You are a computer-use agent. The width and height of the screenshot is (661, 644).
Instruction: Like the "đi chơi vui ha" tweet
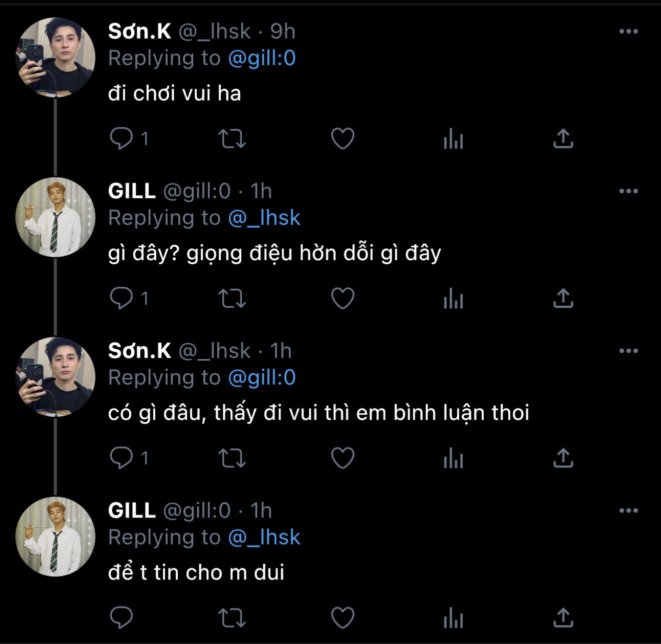343,139
